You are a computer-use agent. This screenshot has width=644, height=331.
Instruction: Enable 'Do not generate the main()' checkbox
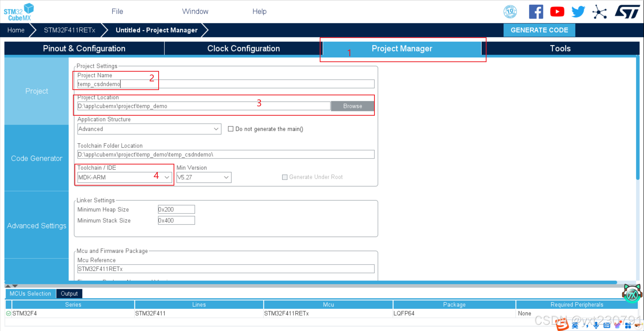230,129
